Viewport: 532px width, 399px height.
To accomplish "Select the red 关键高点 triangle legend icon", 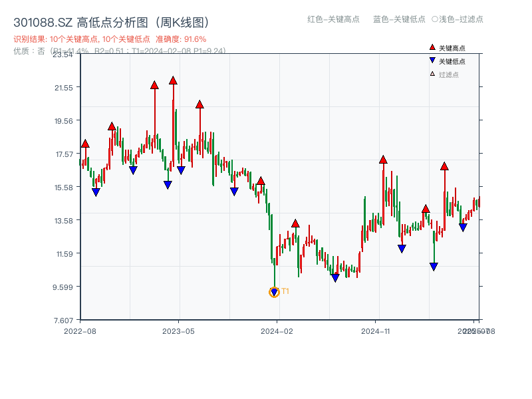I will click(x=432, y=47).
